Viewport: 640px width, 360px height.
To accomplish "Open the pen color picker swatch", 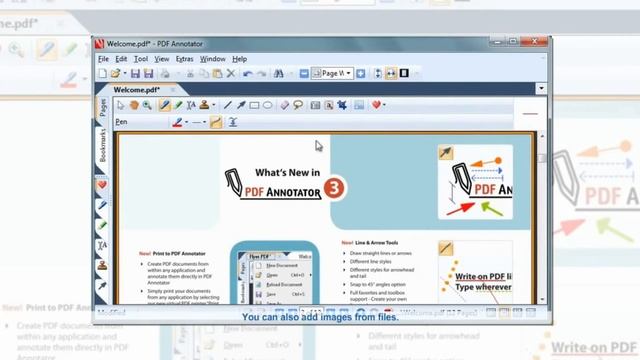I will point(177,122).
